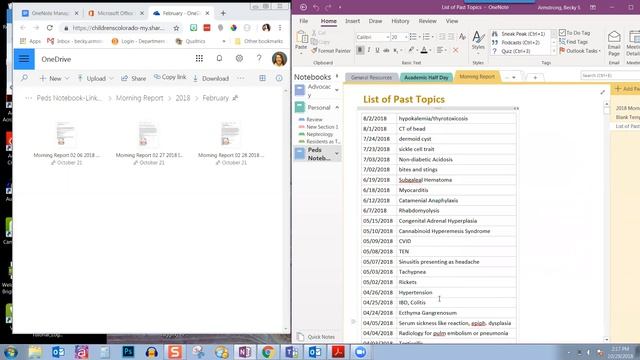640x360 pixels.
Task: Click Format Painter in OneNote
Action: click(331, 51)
